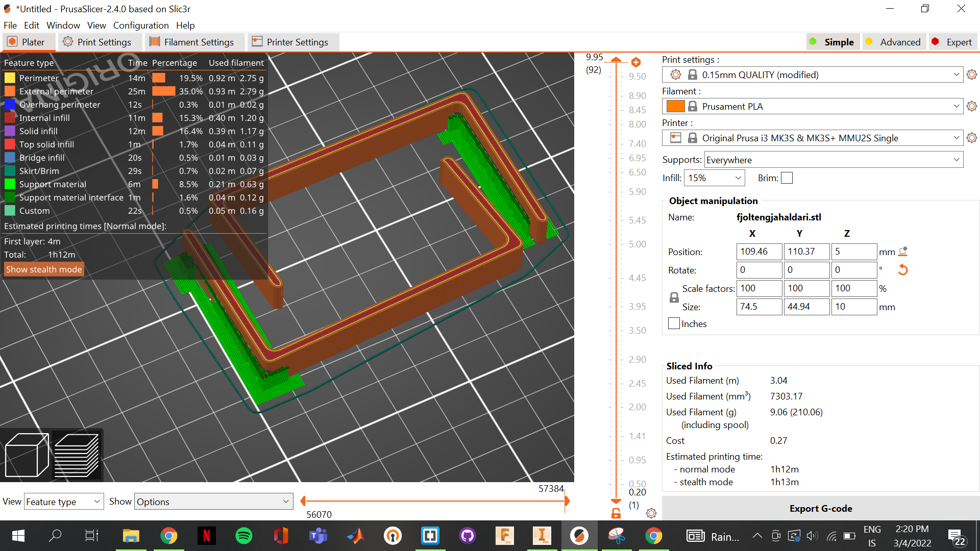The image size is (980, 551).
Task: Toggle the layer slider lock icon
Action: point(616,513)
